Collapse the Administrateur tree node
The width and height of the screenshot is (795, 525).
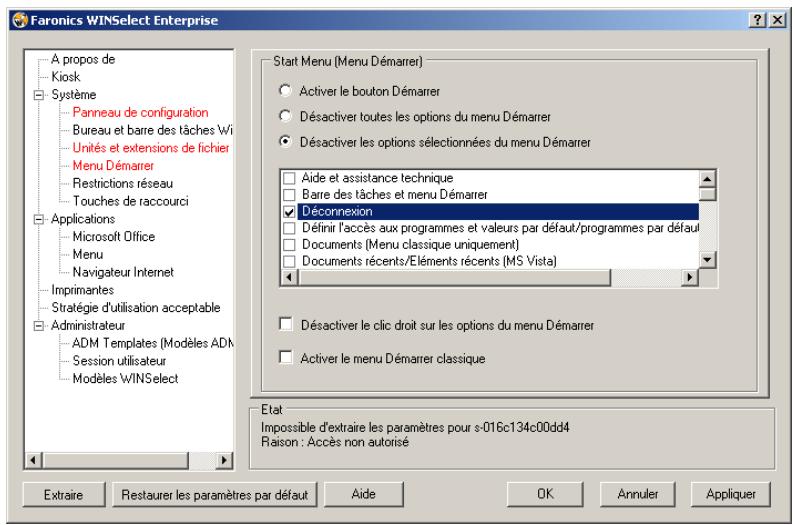(39, 326)
